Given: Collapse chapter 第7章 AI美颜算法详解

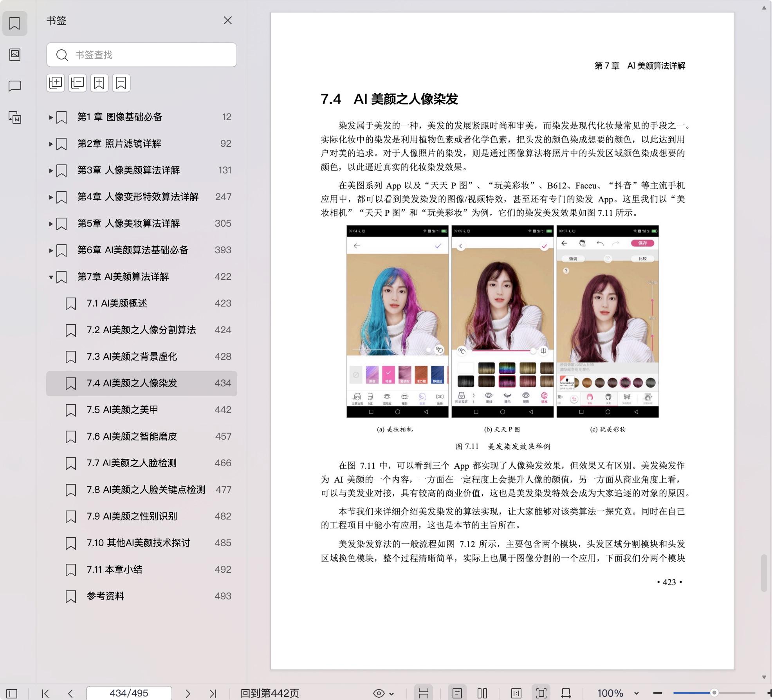Looking at the screenshot, I should (51, 277).
